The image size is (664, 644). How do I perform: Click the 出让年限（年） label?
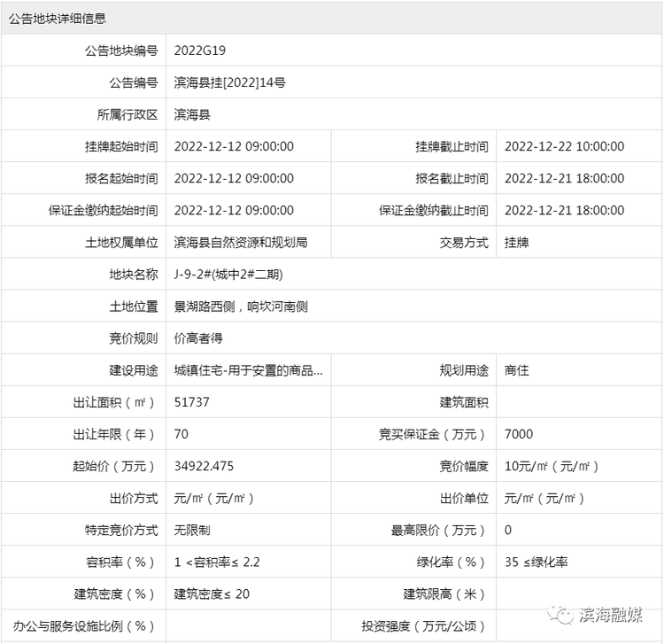114,434
